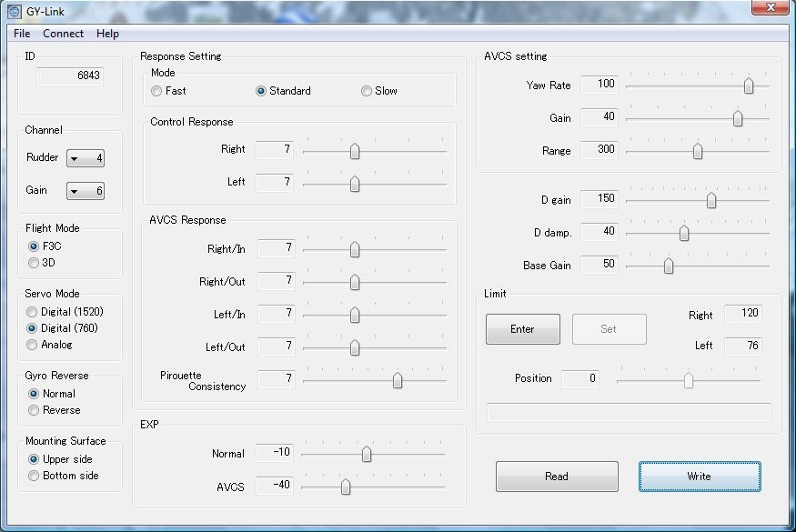Choose Bottom side mounting surface
This screenshot has height=532, width=796.
pyautogui.click(x=34, y=476)
